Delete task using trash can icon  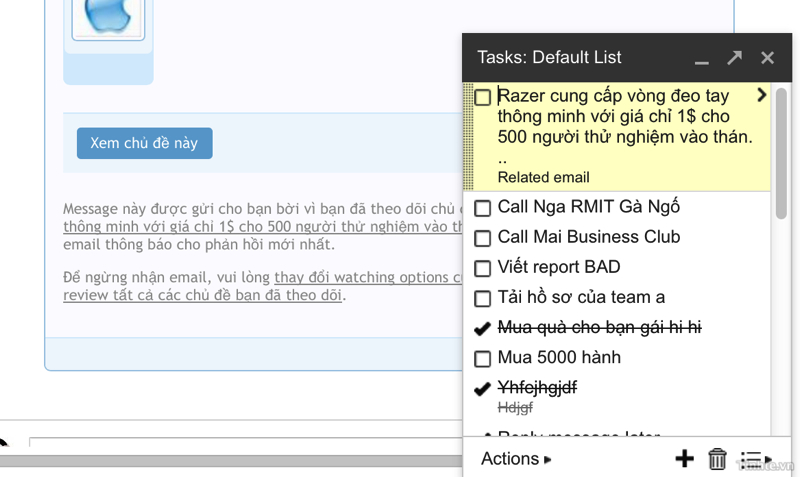[717, 459]
